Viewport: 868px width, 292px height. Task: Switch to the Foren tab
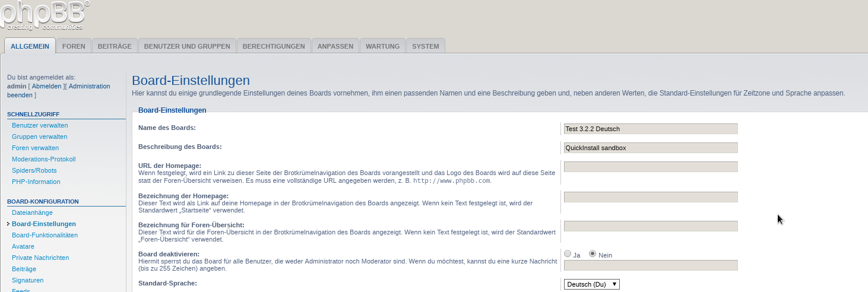tap(74, 46)
